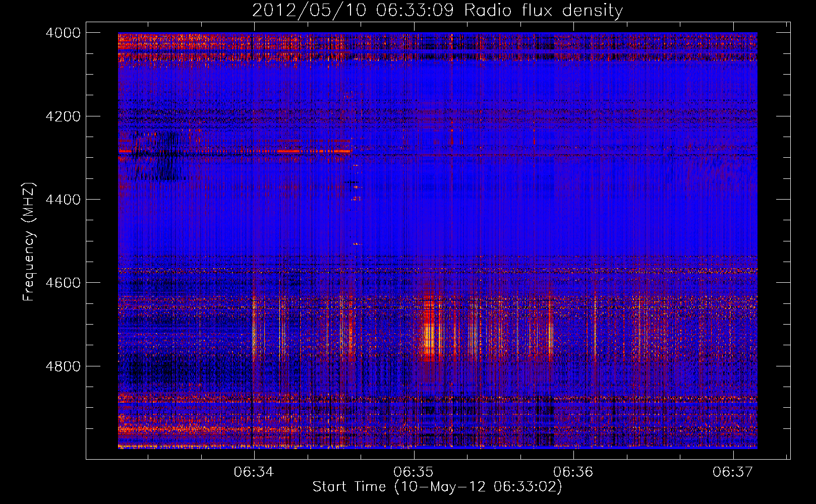This screenshot has width=816, height=504.
Task: Click the 06:37 time tick label
Action: pyautogui.click(x=733, y=472)
